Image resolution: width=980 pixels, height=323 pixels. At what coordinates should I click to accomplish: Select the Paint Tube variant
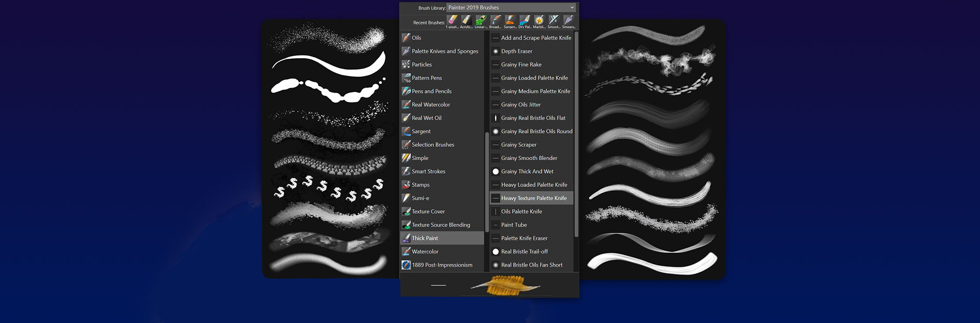tap(531, 225)
